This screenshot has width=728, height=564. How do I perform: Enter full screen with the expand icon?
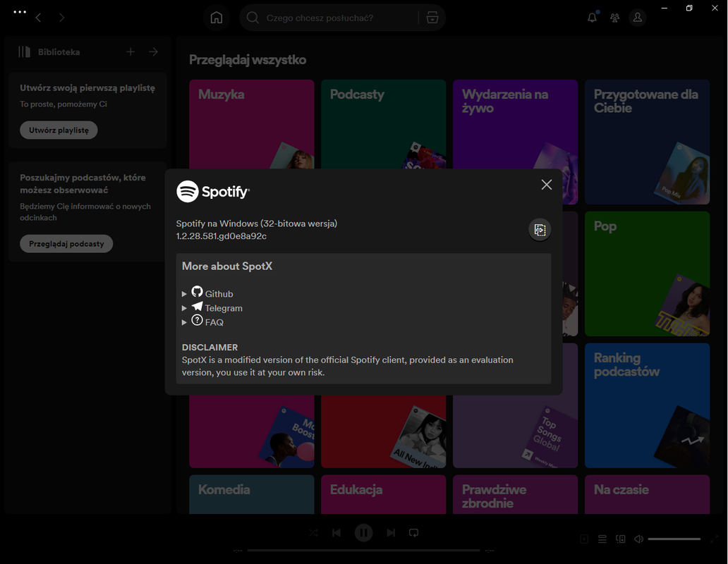[x=715, y=539]
